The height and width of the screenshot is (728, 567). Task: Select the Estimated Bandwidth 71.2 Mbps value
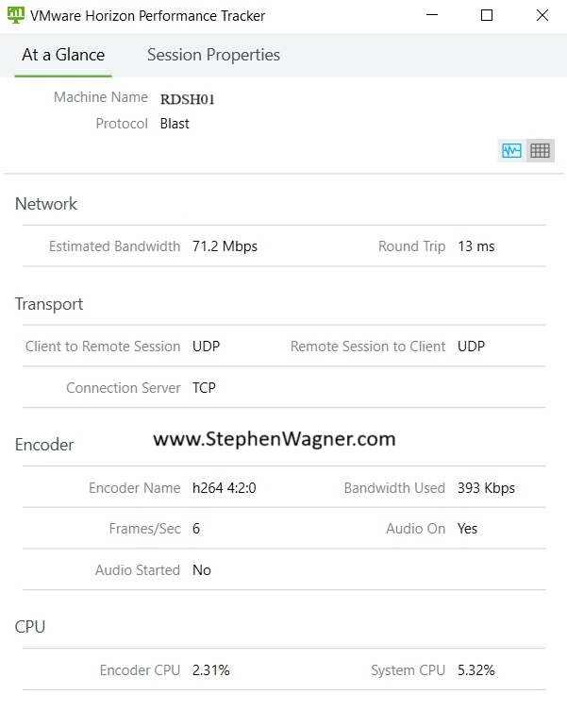coord(225,246)
